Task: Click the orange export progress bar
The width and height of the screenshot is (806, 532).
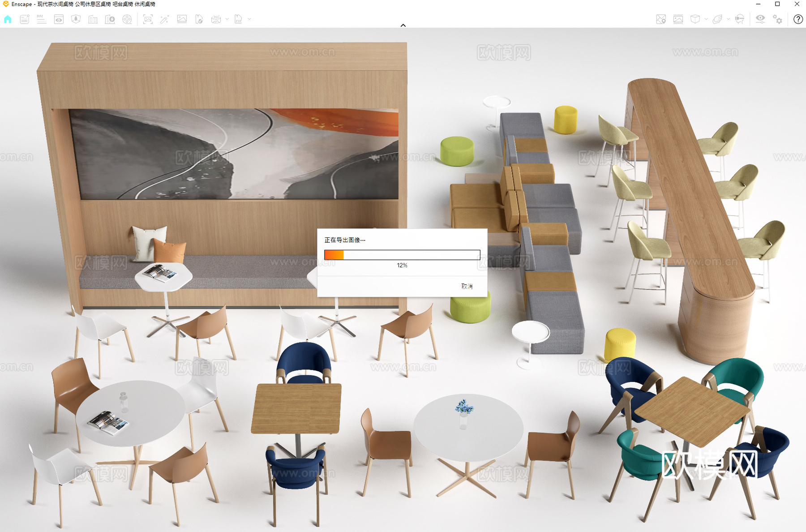Action: (x=402, y=255)
